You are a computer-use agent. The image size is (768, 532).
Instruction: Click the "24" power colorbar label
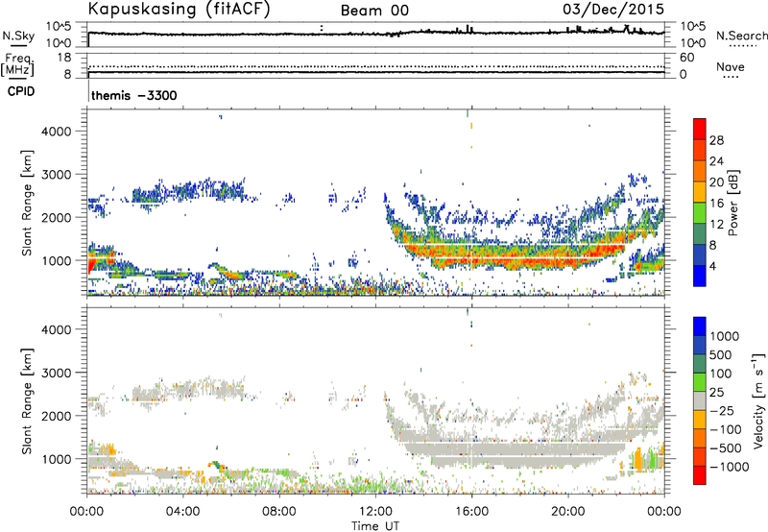pyautogui.click(x=716, y=161)
